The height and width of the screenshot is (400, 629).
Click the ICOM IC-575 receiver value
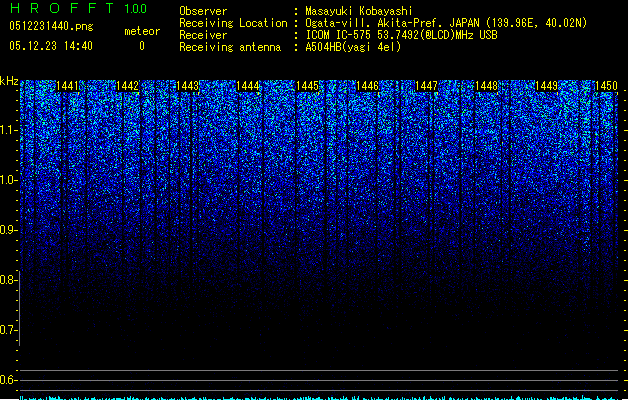coord(402,35)
